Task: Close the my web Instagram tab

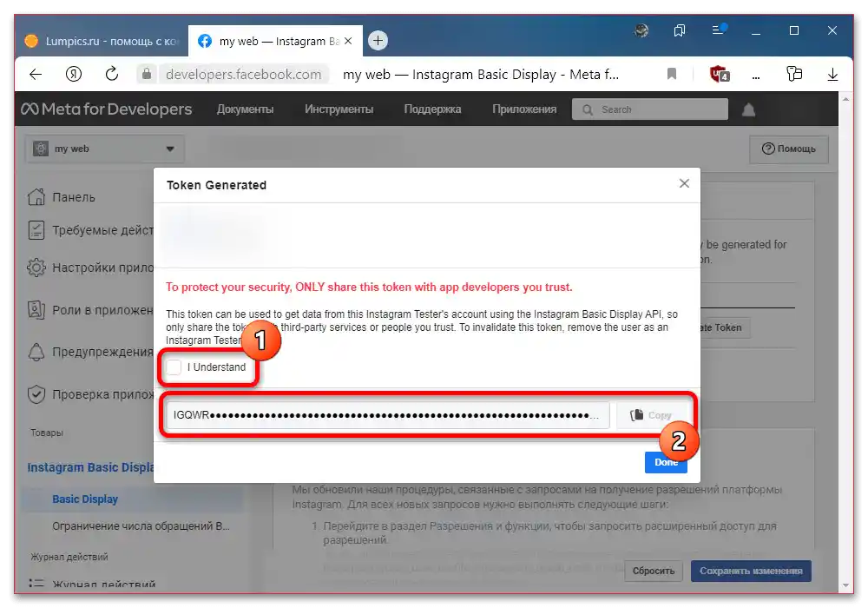Action: click(x=348, y=41)
